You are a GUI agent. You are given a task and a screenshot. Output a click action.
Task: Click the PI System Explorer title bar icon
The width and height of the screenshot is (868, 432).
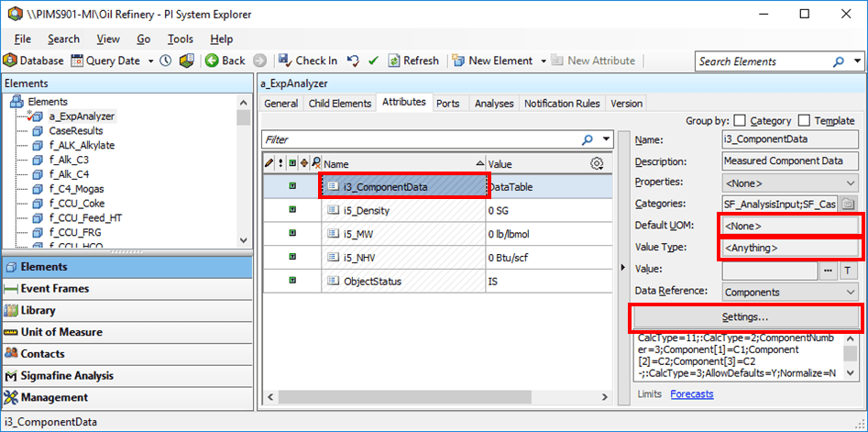point(15,15)
